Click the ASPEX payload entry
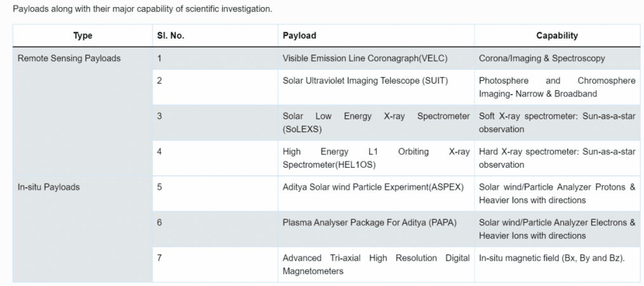The width and height of the screenshot is (644, 286). pyautogui.click(x=373, y=187)
